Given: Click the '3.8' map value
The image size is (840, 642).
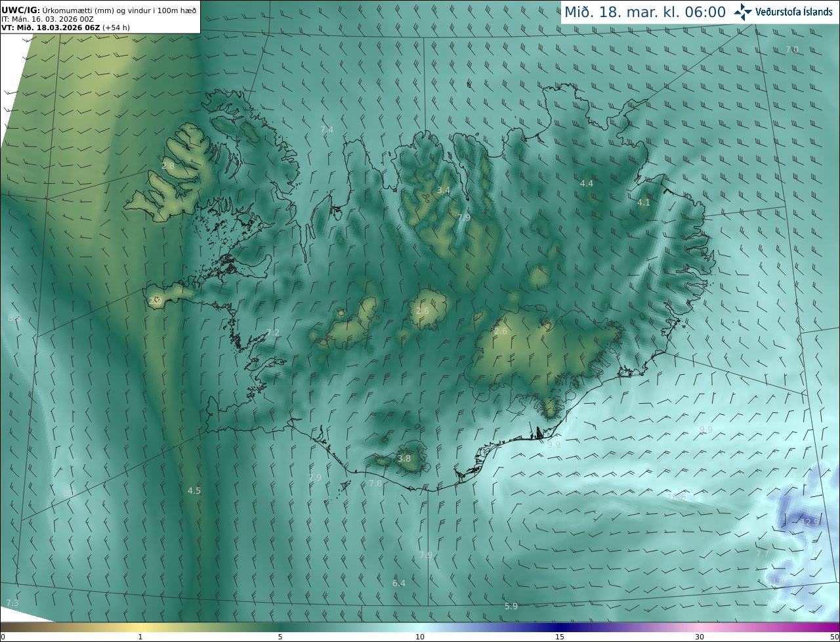Looking at the screenshot, I should (404, 459).
